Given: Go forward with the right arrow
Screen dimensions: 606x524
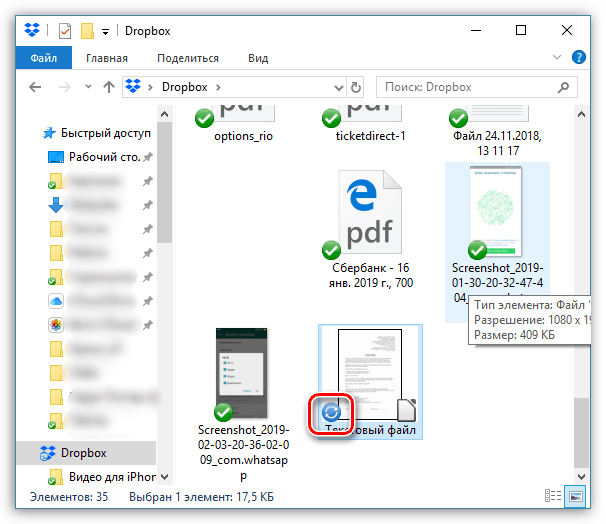Looking at the screenshot, I should tap(65, 87).
